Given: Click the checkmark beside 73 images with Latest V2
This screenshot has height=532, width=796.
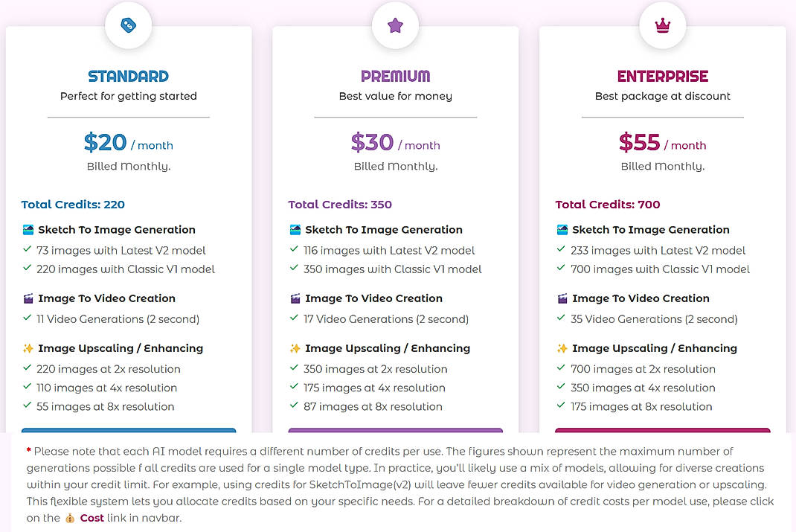Looking at the screenshot, I should (x=26, y=250).
